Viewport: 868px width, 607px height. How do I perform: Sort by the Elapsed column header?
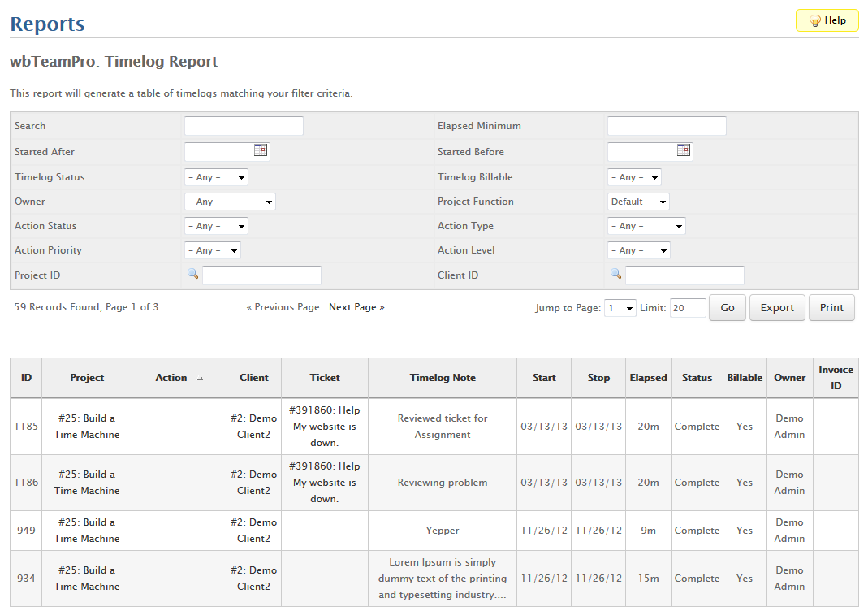coord(648,378)
